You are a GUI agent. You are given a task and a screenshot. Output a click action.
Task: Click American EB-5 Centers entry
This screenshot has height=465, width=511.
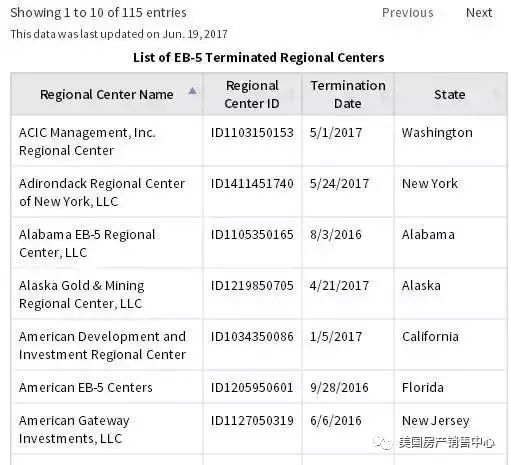tap(86, 387)
